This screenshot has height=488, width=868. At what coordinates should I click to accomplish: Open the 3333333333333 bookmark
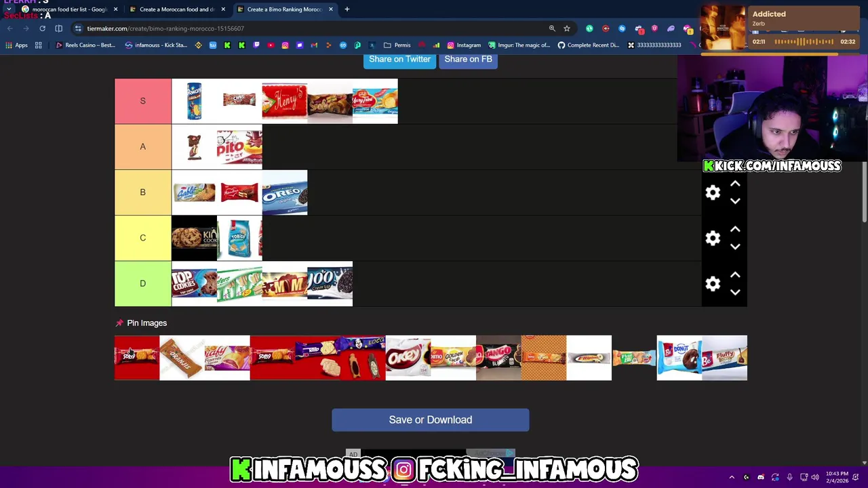pos(654,45)
